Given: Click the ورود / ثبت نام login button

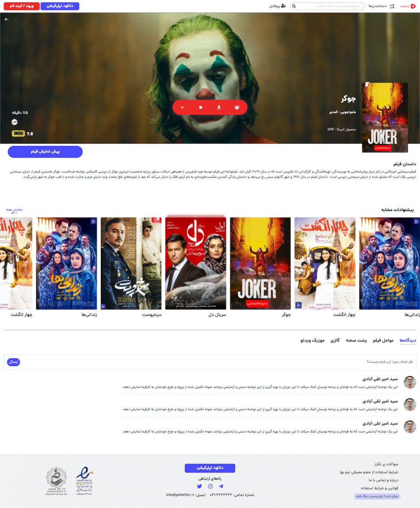Looking at the screenshot, I should pyautogui.click(x=22, y=6).
